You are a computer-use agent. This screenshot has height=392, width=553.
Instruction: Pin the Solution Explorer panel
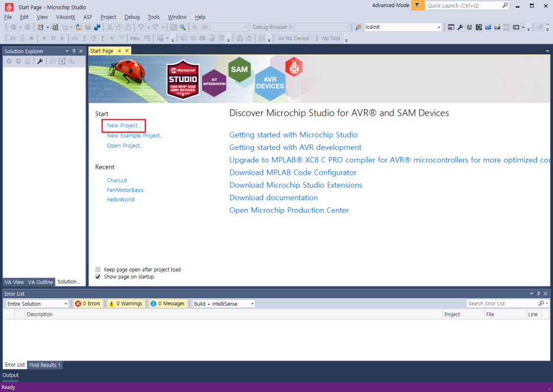point(74,51)
